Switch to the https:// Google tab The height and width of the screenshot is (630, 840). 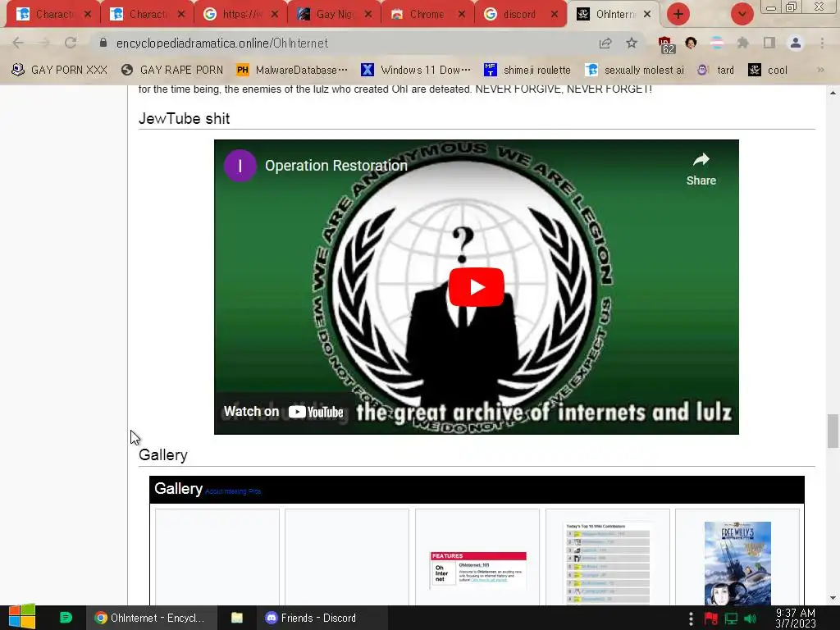coord(240,15)
